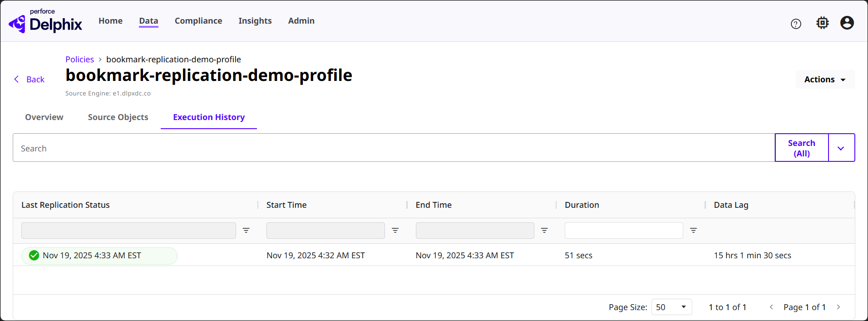Click the Duration filter input box
The height and width of the screenshot is (321, 868).
(623, 231)
